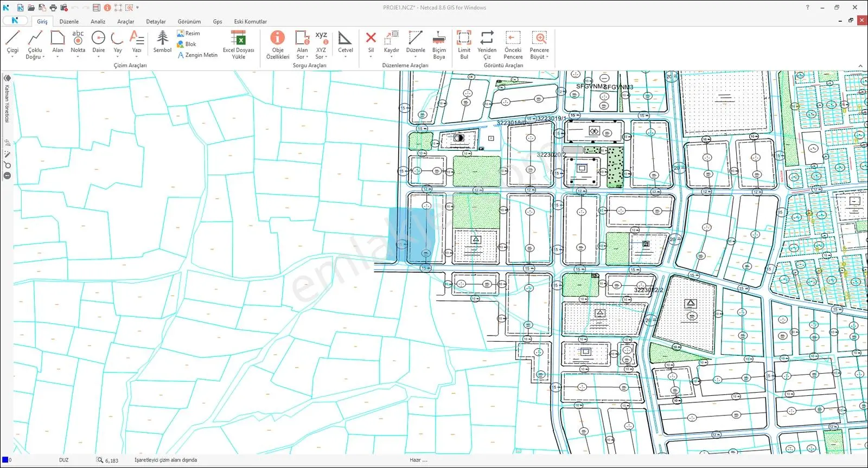This screenshot has height=468, width=868.
Task: Open the Analiz ribbon tab
Action: point(98,22)
